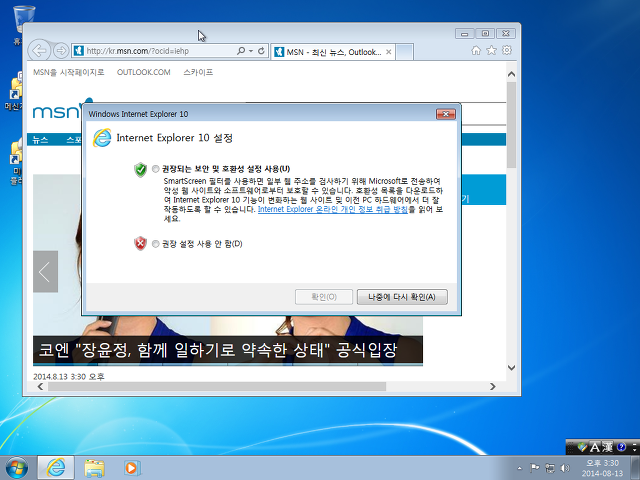The width and height of the screenshot is (640, 480).
Task: Click the vertical scrollbar thumb
Action: pyautogui.click(x=511, y=124)
